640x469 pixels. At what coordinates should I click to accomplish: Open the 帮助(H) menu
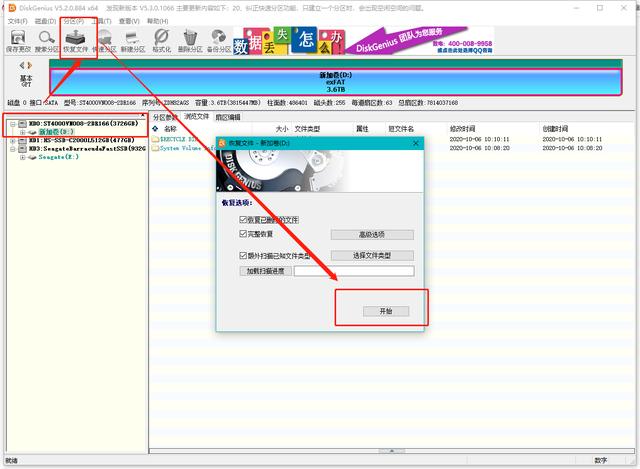157,21
